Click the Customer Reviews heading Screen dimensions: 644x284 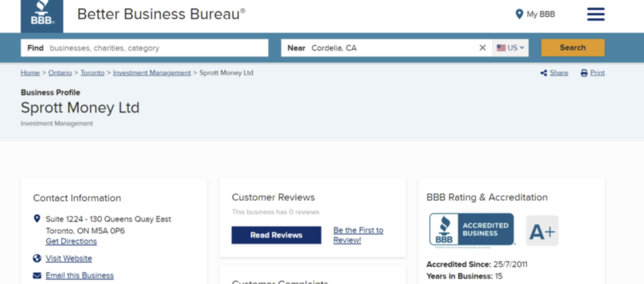[x=273, y=197]
